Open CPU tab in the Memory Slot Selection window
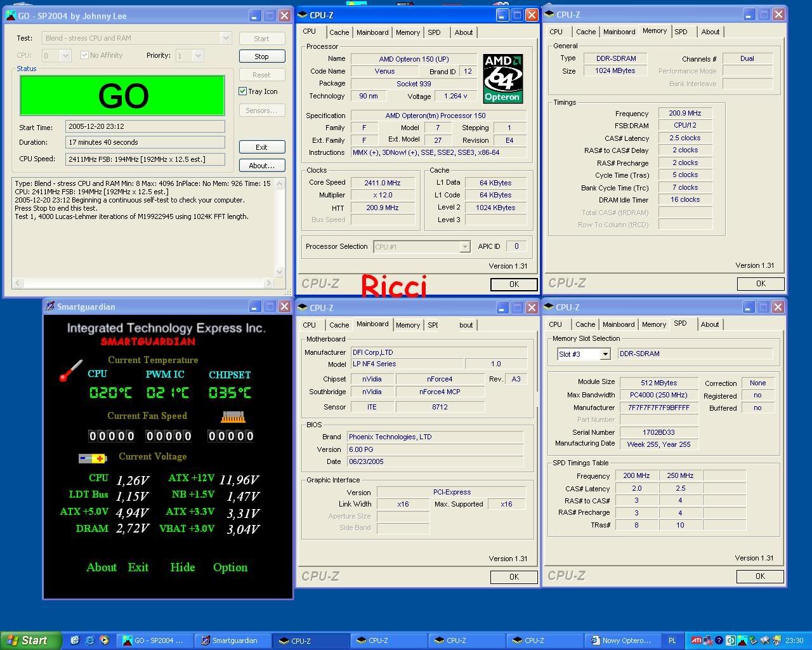812x650 pixels. point(556,324)
